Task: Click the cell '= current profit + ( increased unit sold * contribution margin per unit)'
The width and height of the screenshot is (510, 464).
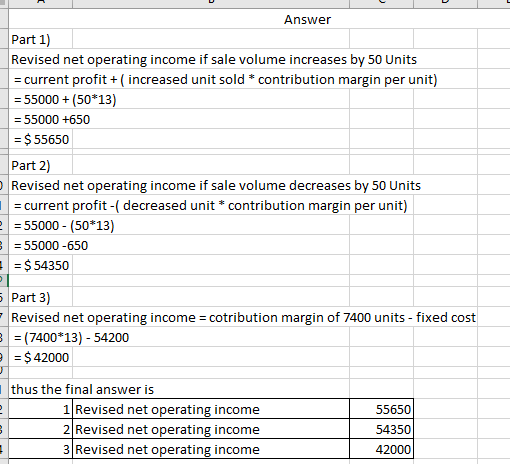Action: tap(225, 79)
